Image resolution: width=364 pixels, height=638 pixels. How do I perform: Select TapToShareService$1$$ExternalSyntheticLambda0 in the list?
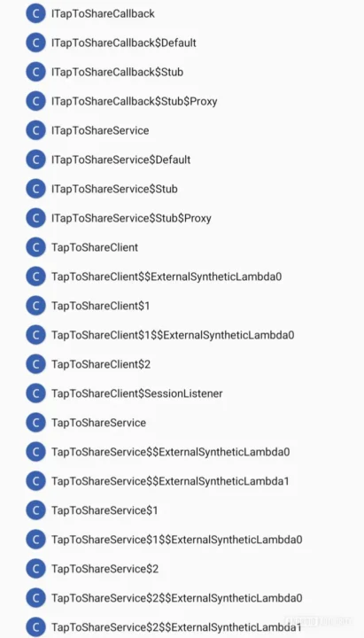[177, 540]
